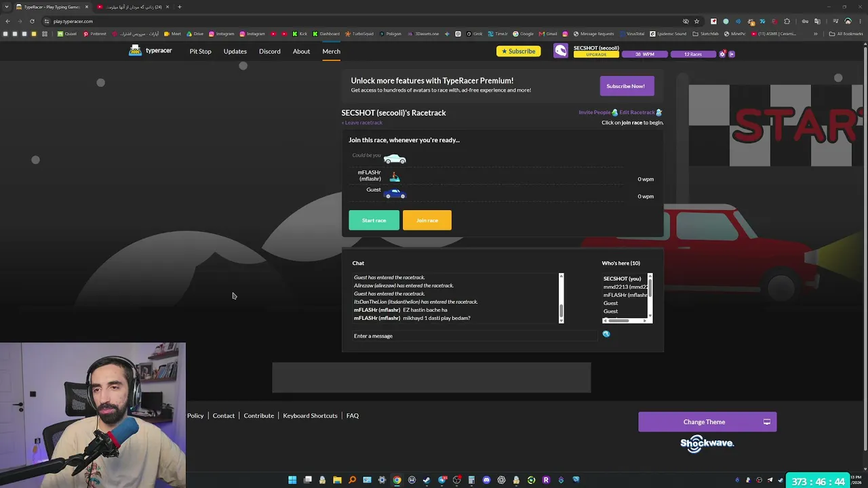Open Steam from the taskbar

tap(427, 480)
